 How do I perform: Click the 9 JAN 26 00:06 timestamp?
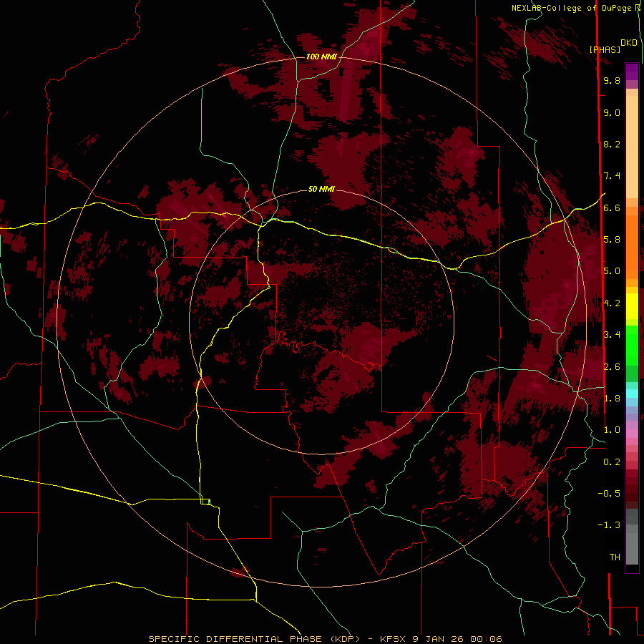pyautogui.click(x=457, y=639)
